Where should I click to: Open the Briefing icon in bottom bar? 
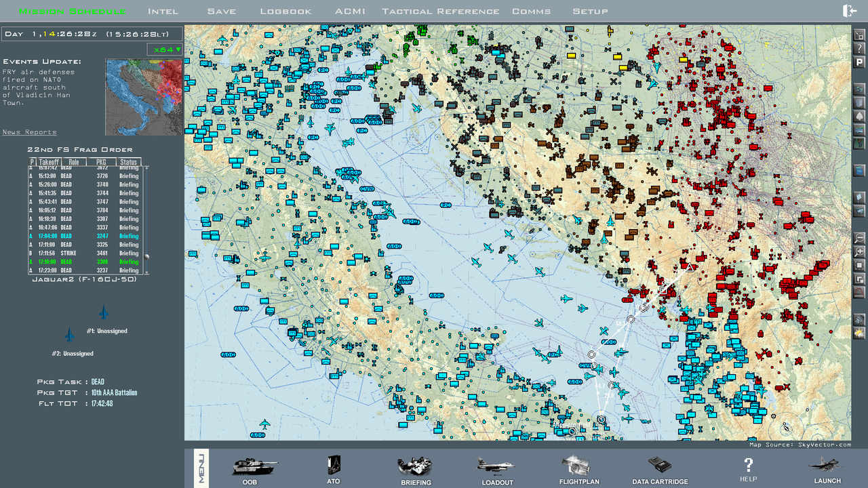pyautogui.click(x=415, y=466)
